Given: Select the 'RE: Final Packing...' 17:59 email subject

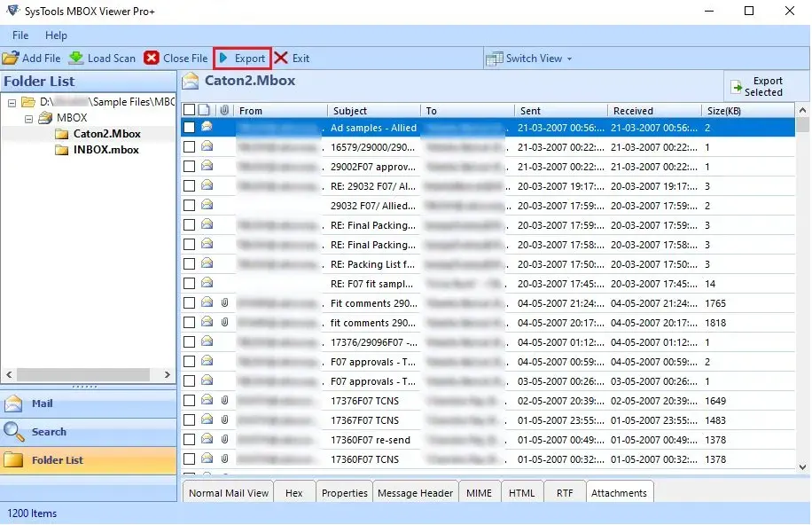Looking at the screenshot, I should pyautogui.click(x=373, y=225).
